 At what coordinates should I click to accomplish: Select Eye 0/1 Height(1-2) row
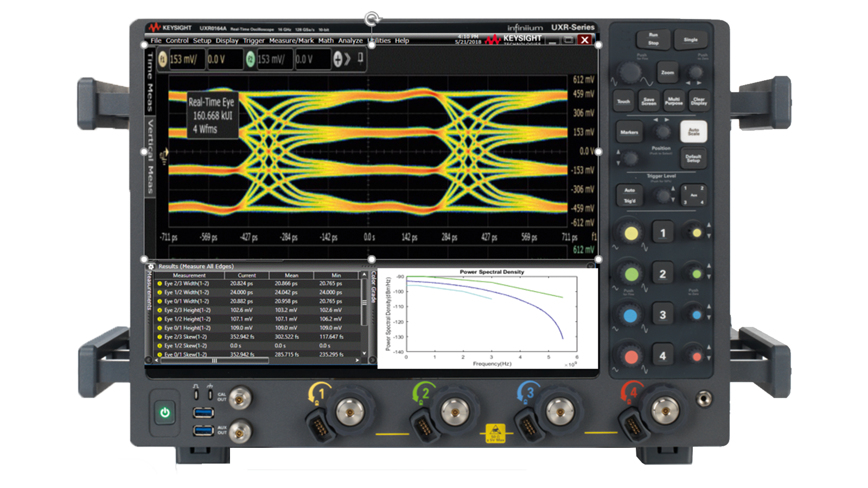[258, 328]
